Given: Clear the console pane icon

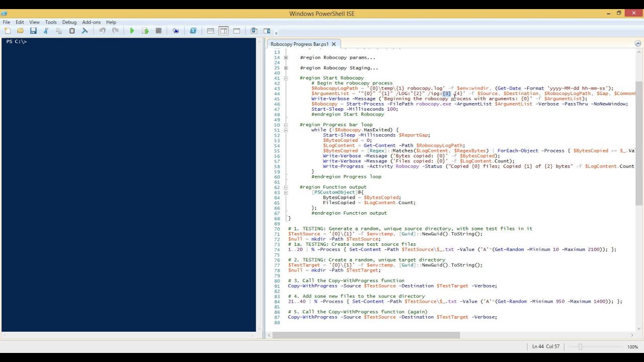Looking at the screenshot, I should [x=85, y=31].
